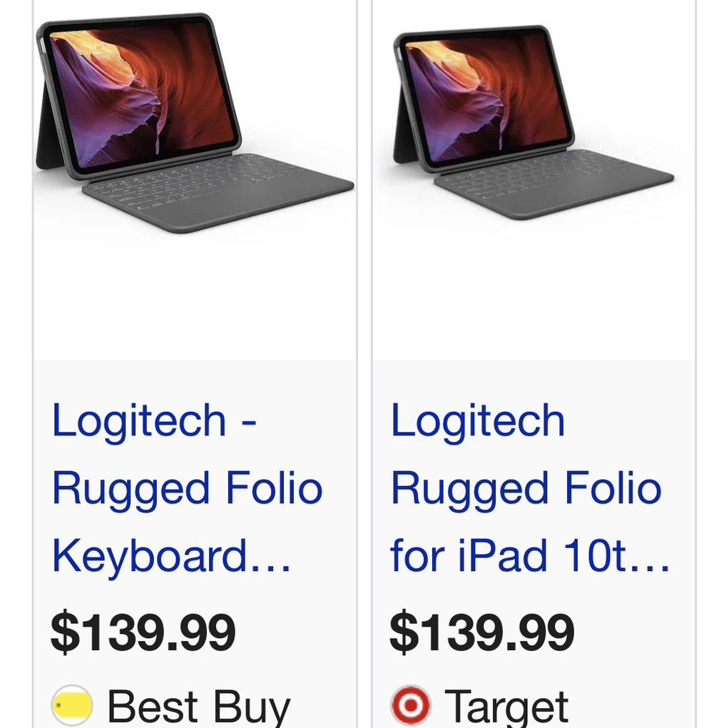
Task: Select the $139.99 price on Target card
Action: (x=481, y=632)
